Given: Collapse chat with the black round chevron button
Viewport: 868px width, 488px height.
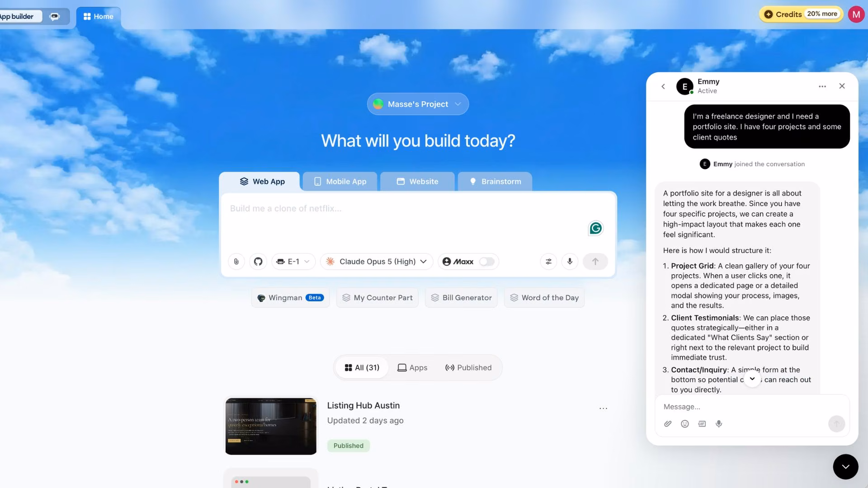Looking at the screenshot, I should [845, 467].
